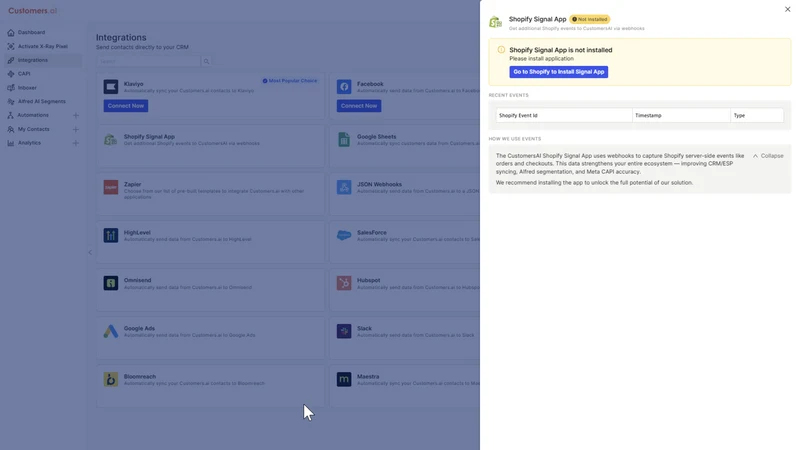This screenshot has width=800, height=450.
Task: Click the Google Sheets card title
Action: pos(377,137)
